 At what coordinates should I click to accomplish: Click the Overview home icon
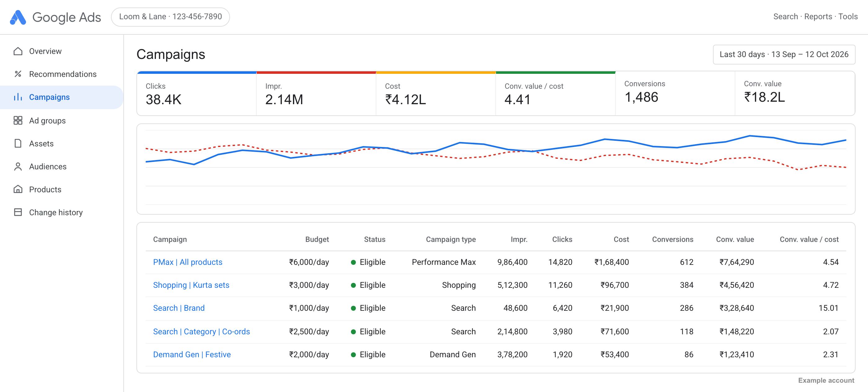point(18,51)
